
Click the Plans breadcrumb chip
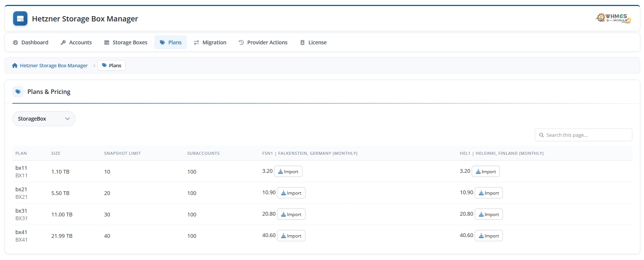coord(112,65)
